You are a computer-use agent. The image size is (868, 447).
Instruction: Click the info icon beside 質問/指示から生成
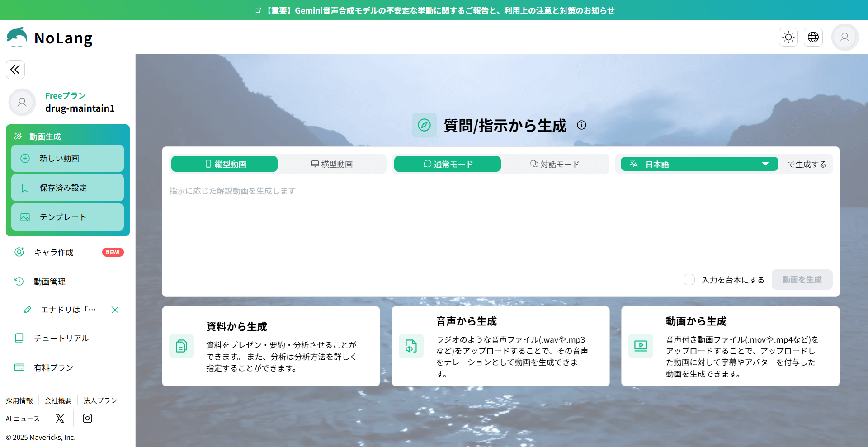click(x=581, y=125)
